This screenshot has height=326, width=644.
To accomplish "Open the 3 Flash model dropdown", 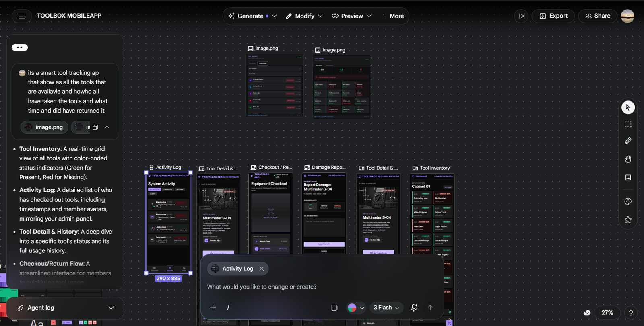I will [386, 308].
